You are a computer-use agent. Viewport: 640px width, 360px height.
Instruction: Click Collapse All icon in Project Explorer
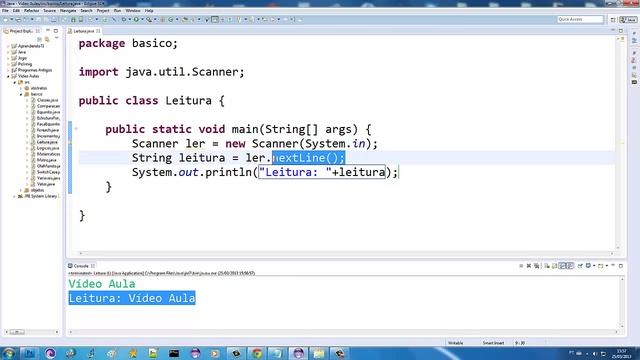[40, 39]
